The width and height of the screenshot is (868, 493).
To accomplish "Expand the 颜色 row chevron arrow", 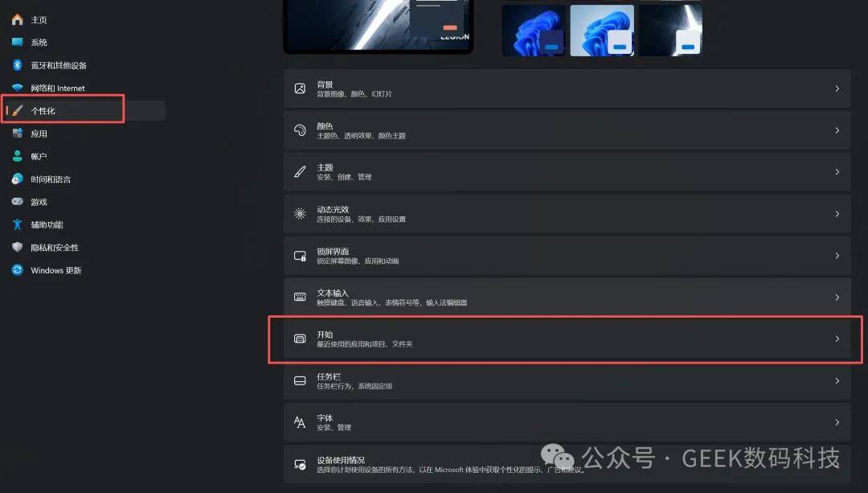I will click(x=837, y=130).
